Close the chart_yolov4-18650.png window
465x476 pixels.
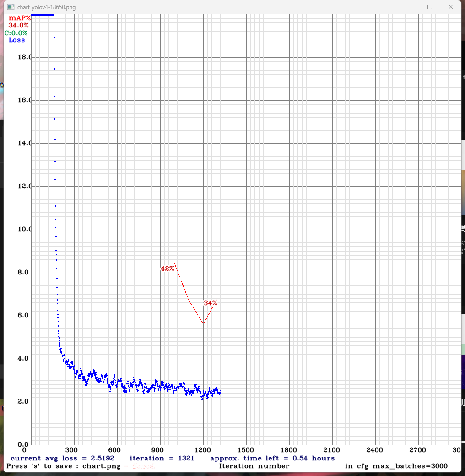[451, 7]
